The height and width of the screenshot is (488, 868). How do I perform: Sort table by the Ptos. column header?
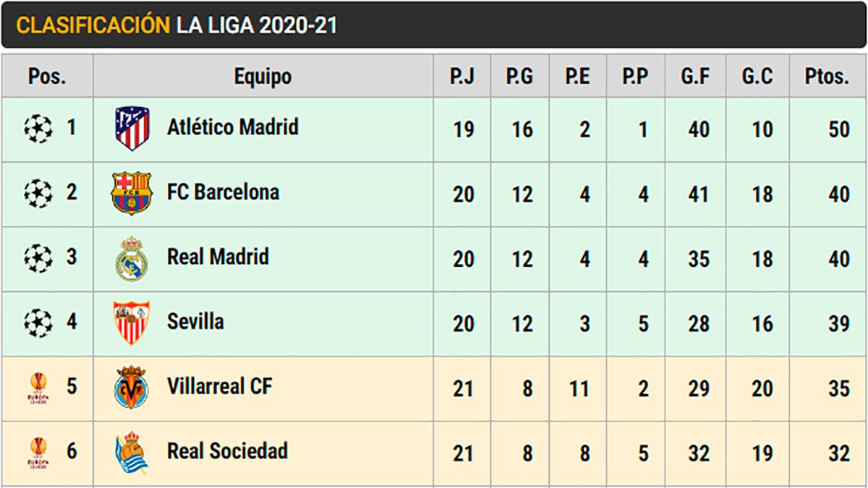click(827, 76)
